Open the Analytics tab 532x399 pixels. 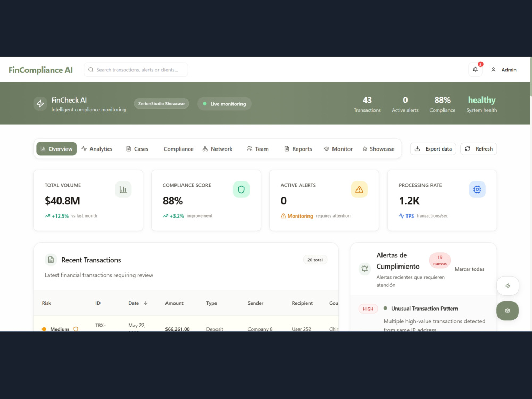[x=97, y=148]
